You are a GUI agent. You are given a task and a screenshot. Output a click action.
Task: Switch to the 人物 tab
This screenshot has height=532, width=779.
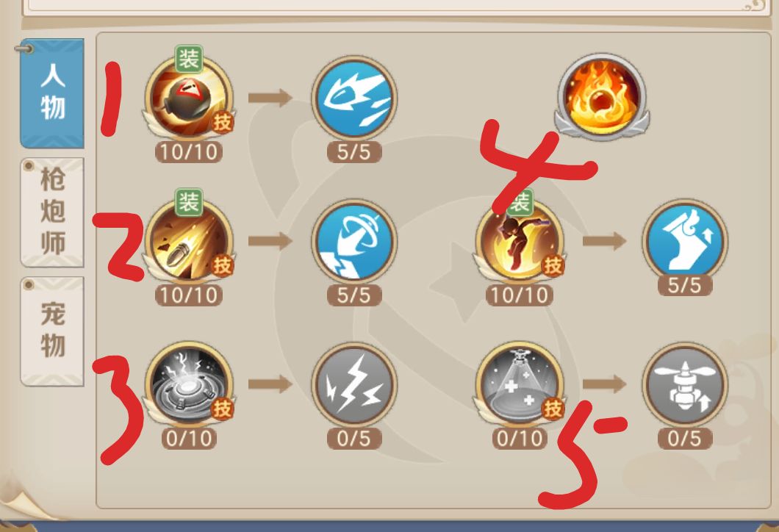pyautogui.click(x=52, y=93)
